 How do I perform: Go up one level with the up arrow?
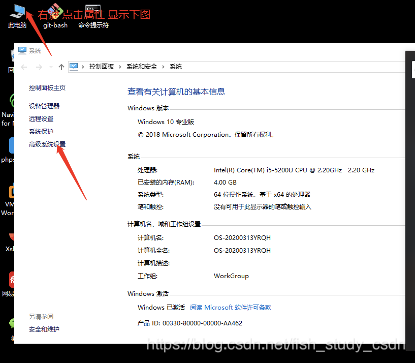[61, 67]
